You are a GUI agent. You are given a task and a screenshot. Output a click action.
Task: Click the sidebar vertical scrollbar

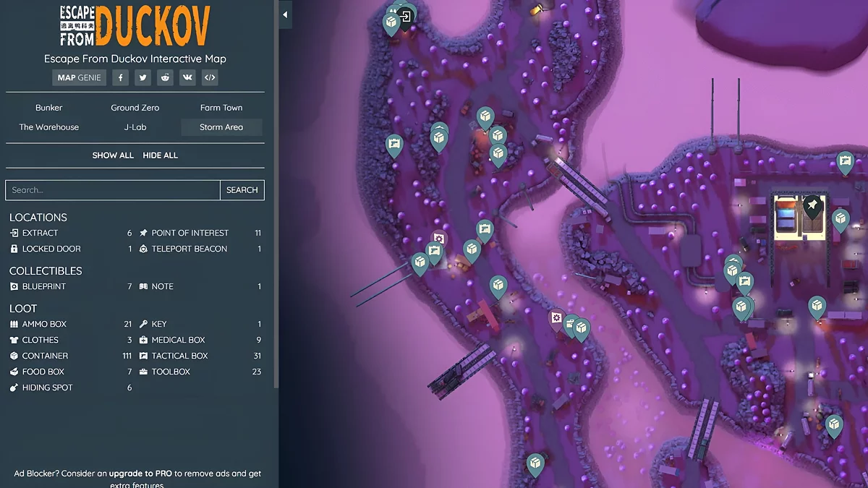(275, 195)
